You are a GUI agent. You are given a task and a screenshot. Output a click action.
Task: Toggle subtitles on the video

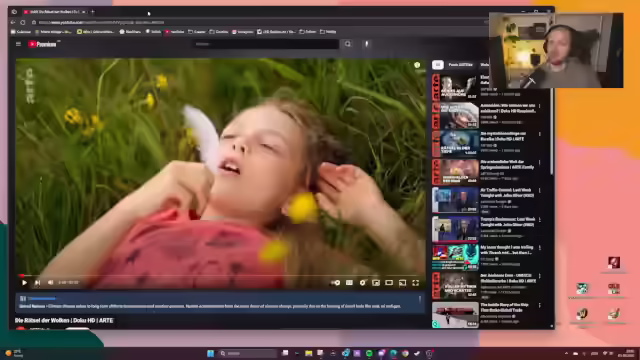(349, 282)
